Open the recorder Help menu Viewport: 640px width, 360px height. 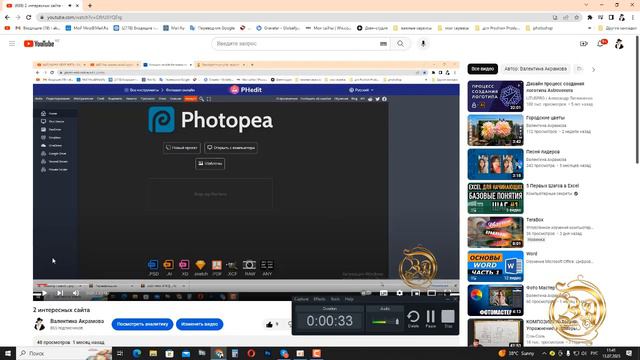click(349, 299)
